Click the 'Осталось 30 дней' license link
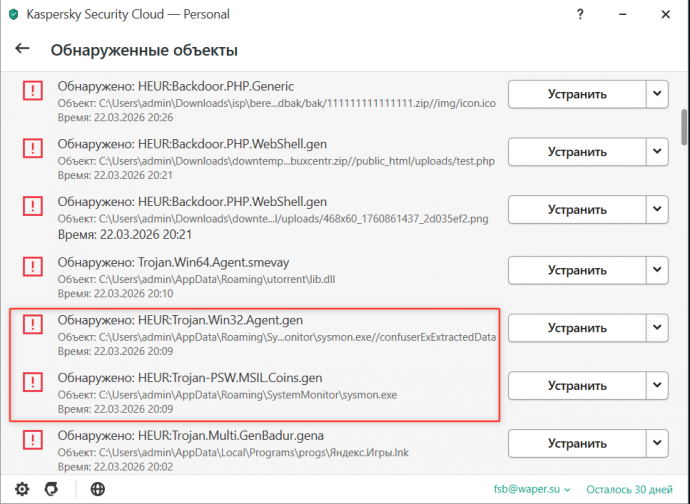Image resolution: width=690 pixels, height=504 pixels. coord(629,489)
